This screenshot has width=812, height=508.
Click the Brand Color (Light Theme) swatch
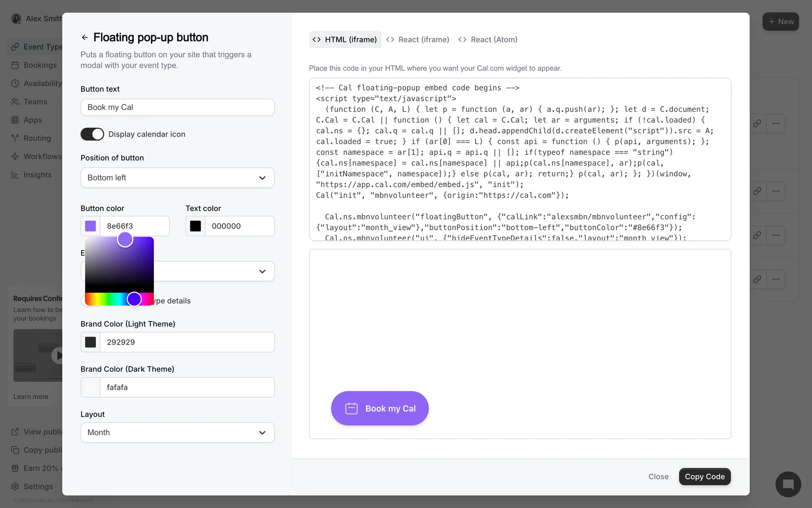tap(91, 342)
